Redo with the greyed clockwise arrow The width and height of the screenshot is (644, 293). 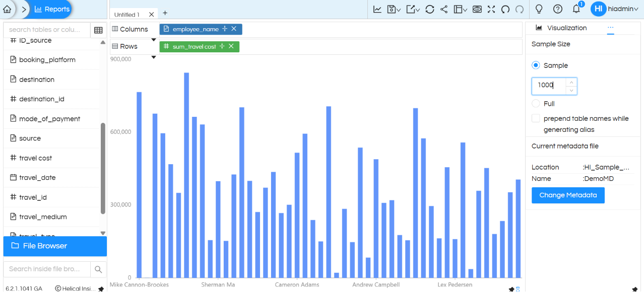pos(520,9)
